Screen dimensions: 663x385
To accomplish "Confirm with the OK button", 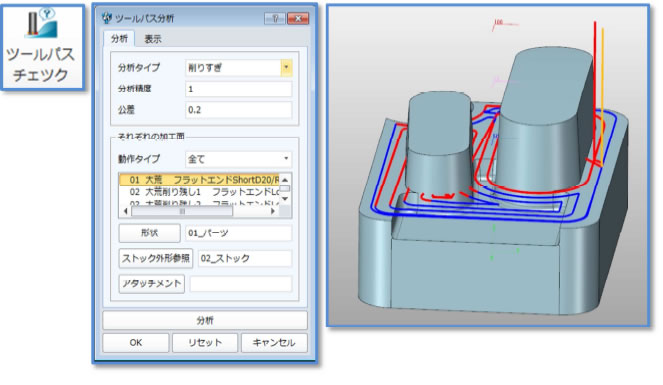I will point(136,343).
